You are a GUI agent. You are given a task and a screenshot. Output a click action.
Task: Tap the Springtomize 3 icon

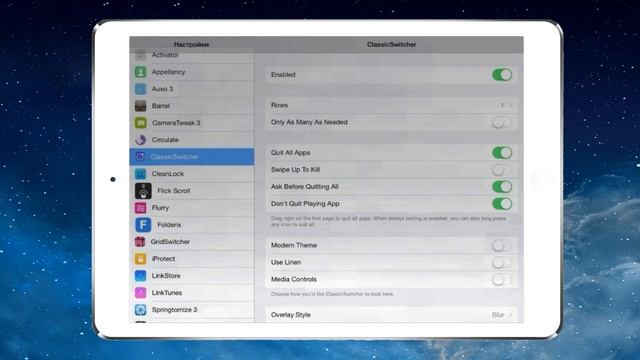(140, 310)
